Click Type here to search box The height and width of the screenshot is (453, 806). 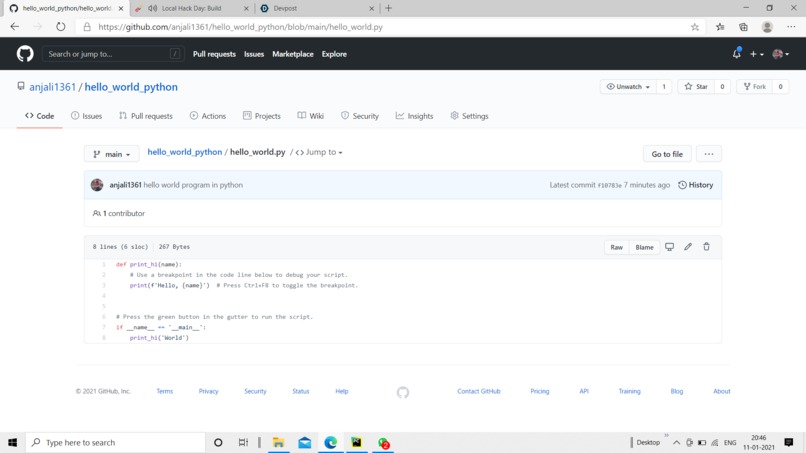pos(115,442)
